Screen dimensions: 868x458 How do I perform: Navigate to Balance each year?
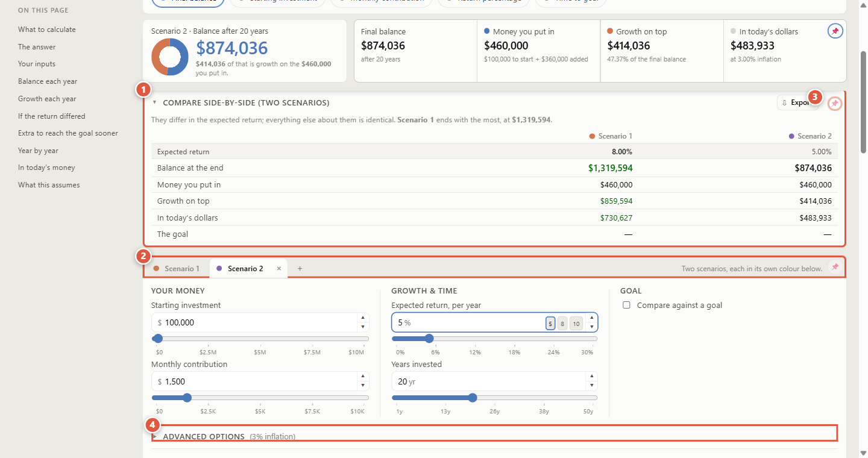coord(48,81)
